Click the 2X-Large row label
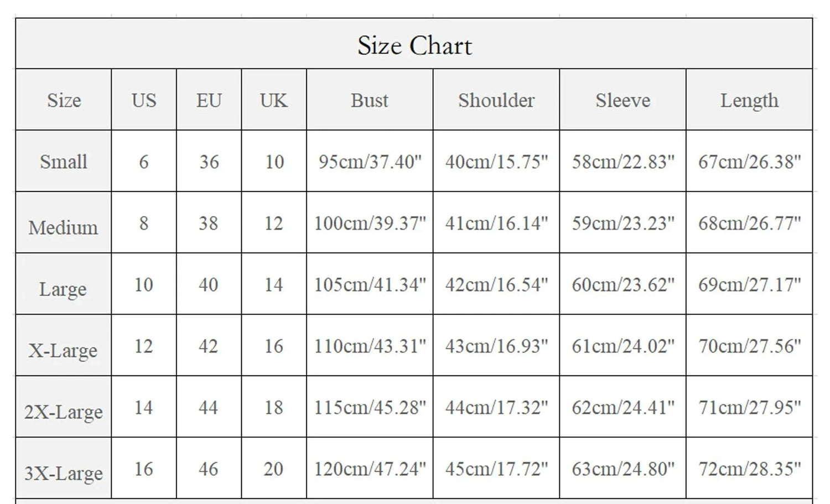Viewport: 830px width, 504px height. coord(64,412)
